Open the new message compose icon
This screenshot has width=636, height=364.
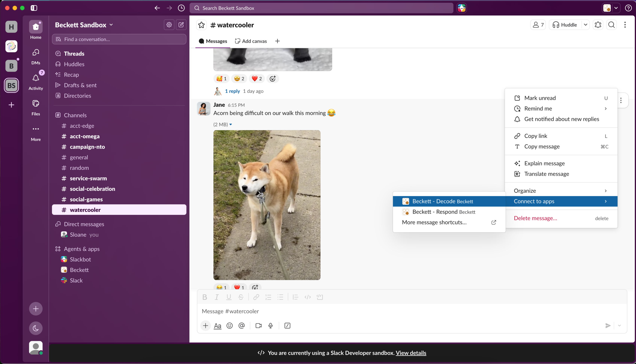[181, 25]
